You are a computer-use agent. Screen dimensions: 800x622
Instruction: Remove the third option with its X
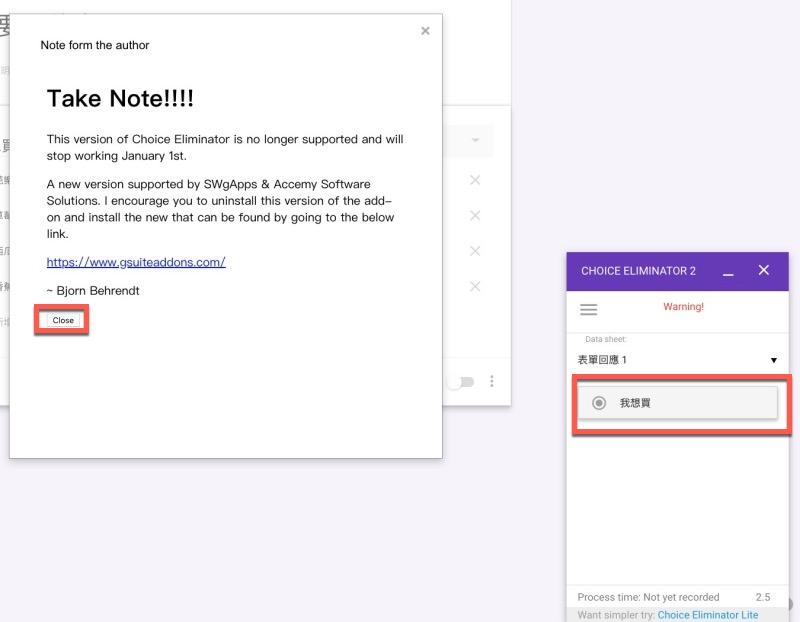(474, 251)
